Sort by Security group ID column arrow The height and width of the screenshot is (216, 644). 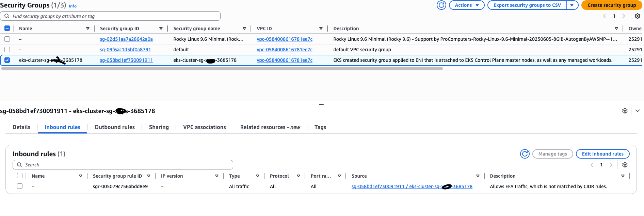click(x=161, y=29)
